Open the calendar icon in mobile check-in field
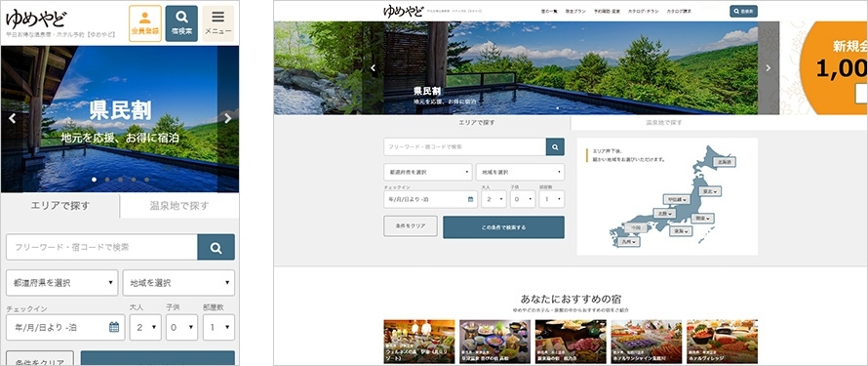This screenshot has height=366, width=868. (114, 327)
